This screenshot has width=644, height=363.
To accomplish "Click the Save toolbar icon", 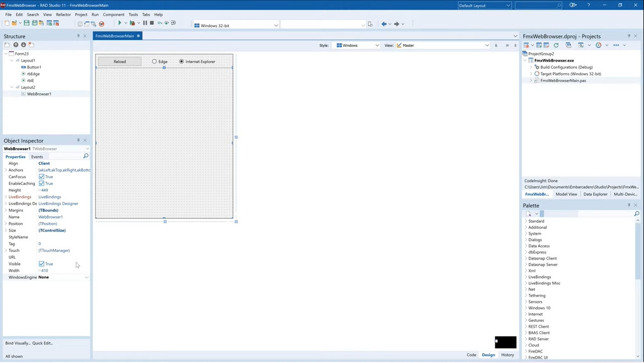I will coord(27,24).
